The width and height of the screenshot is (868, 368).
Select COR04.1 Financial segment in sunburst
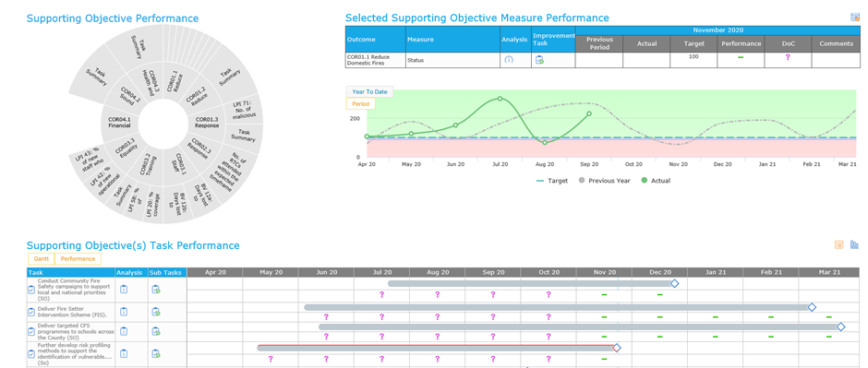(x=119, y=123)
